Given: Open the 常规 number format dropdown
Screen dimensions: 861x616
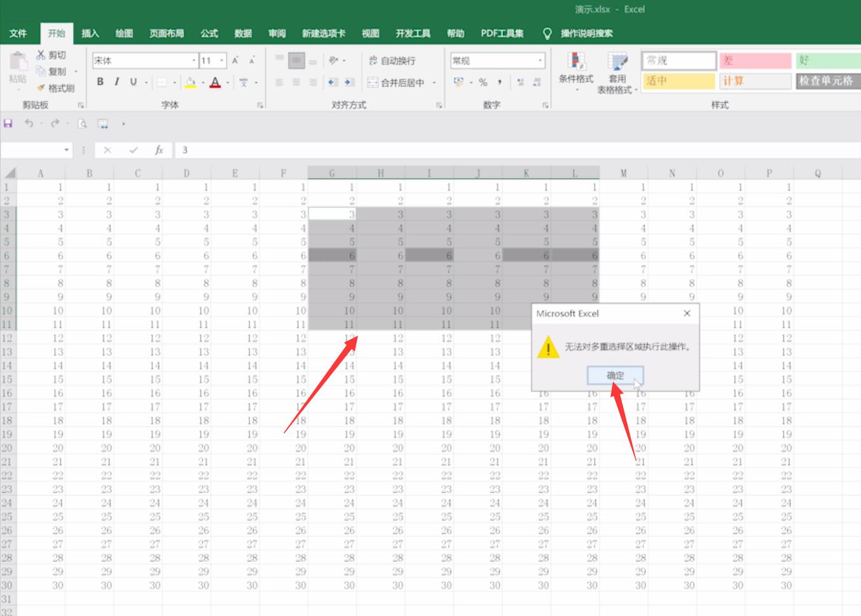Looking at the screenshot, I should [541, 61].
